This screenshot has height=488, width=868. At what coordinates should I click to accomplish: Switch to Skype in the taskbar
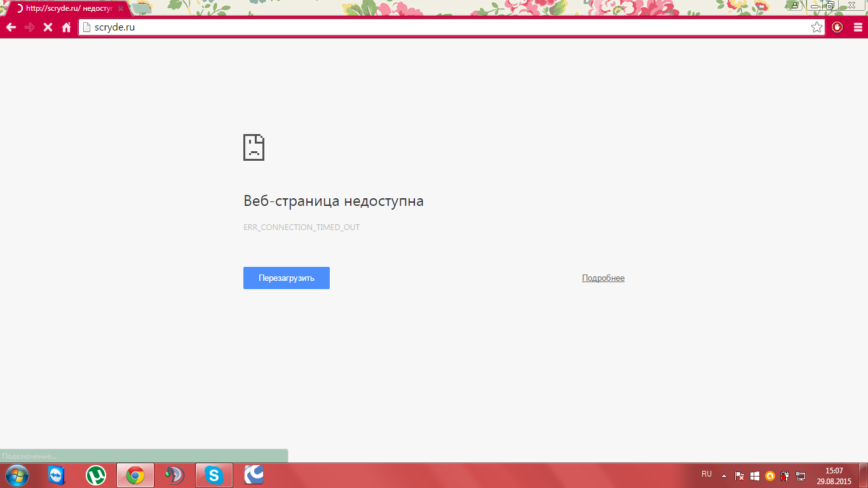(x=214, y=475)
